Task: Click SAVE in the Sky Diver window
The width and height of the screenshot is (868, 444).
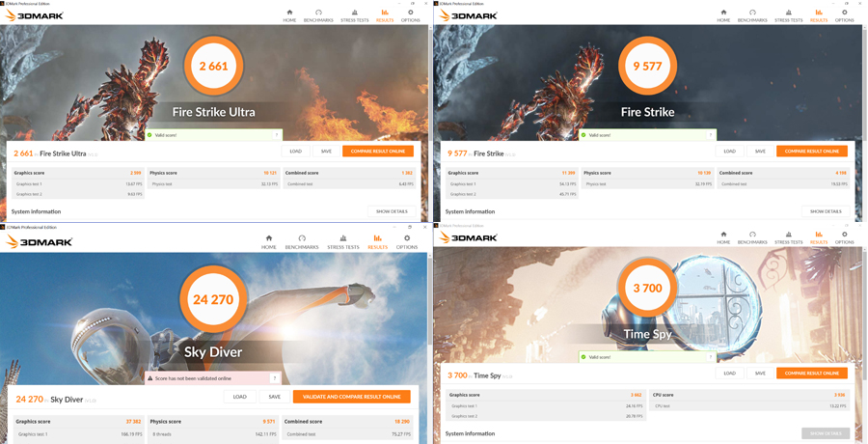Action: (275, 397)
